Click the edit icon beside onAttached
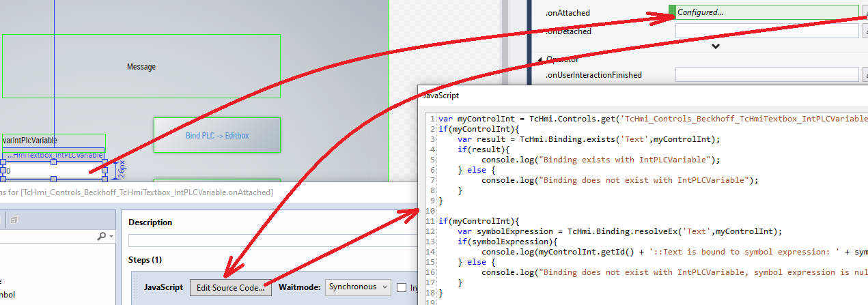 point(865,12)
